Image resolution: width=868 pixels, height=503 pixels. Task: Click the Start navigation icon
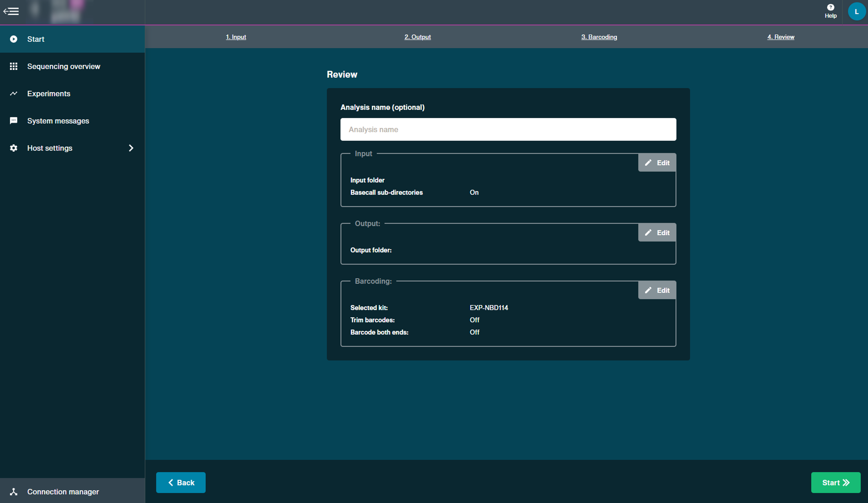click(13, 39)
